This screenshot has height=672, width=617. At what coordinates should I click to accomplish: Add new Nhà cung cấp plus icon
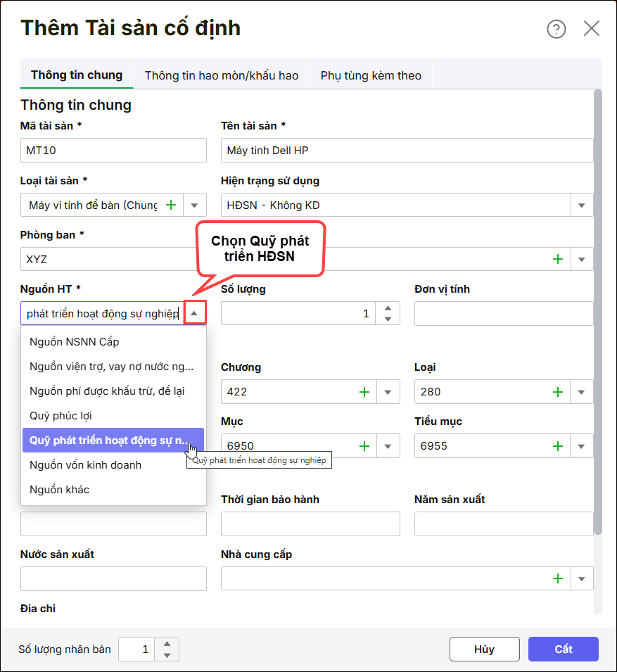558,578
